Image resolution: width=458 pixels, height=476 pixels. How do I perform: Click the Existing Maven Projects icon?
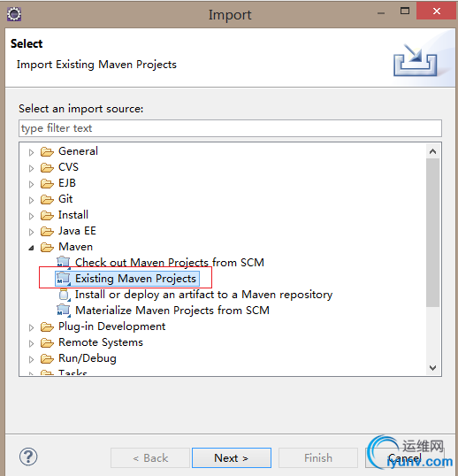coord(64,279)
